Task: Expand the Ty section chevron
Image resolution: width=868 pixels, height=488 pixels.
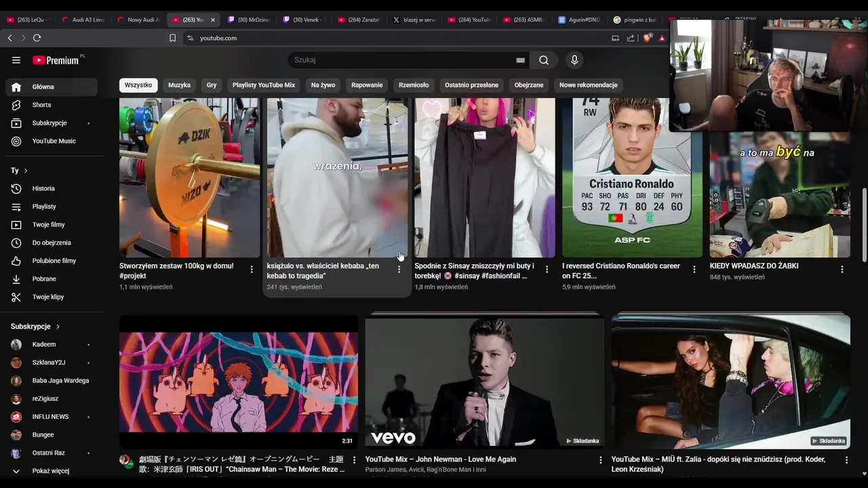Action: 26,171
